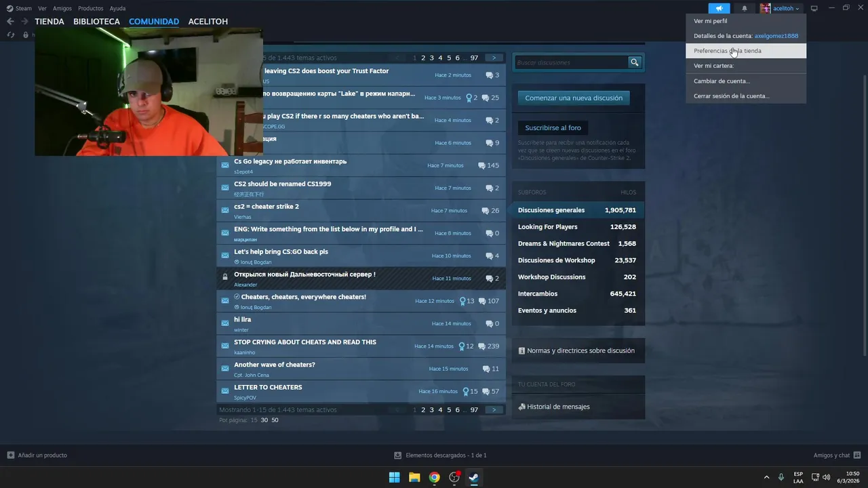
Task: Select Cerrar sesión de la cuenta entry
Action: coord(746,96)
